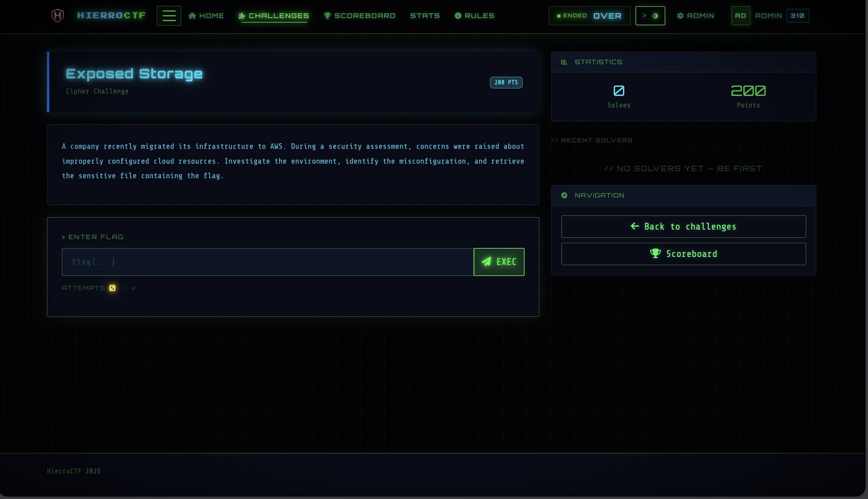Click the 200 PTS badge

506,83
